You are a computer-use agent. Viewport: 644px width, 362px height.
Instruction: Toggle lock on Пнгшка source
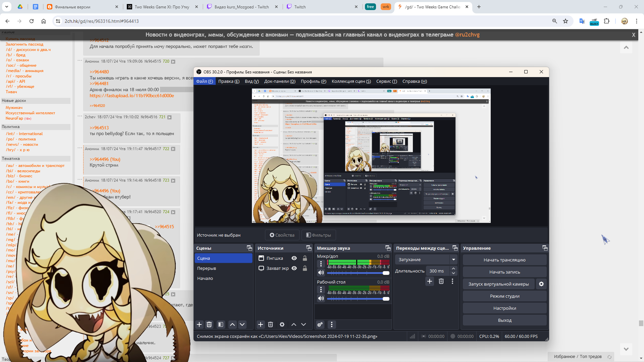click(305, 258)
